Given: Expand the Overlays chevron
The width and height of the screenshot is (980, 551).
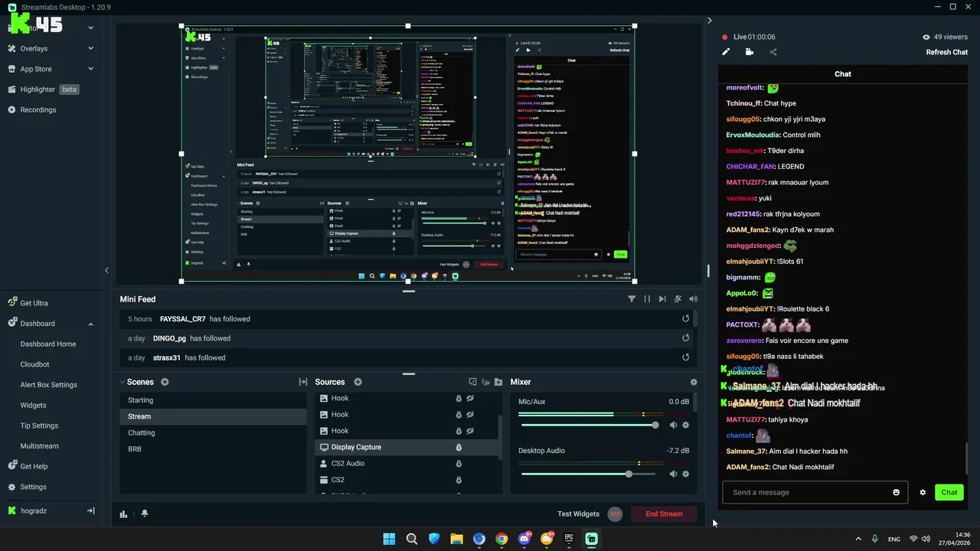Looking at the screenshot, I should coord(90,48).
